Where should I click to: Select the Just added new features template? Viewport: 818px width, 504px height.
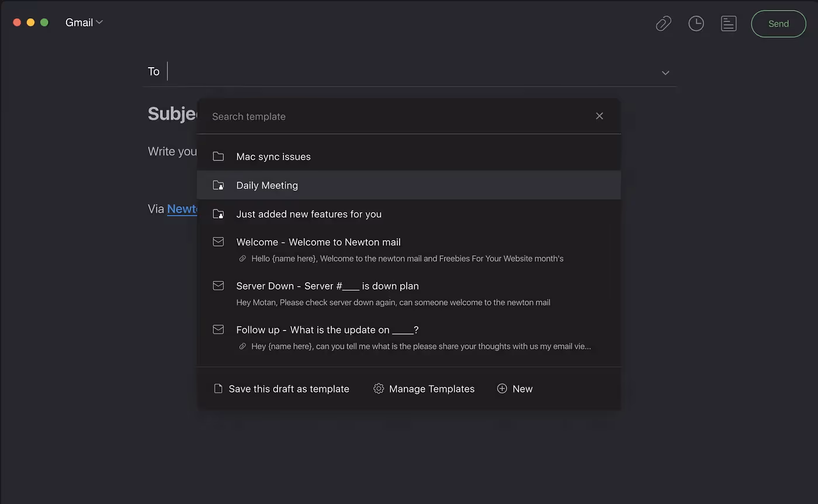(309, 214)
